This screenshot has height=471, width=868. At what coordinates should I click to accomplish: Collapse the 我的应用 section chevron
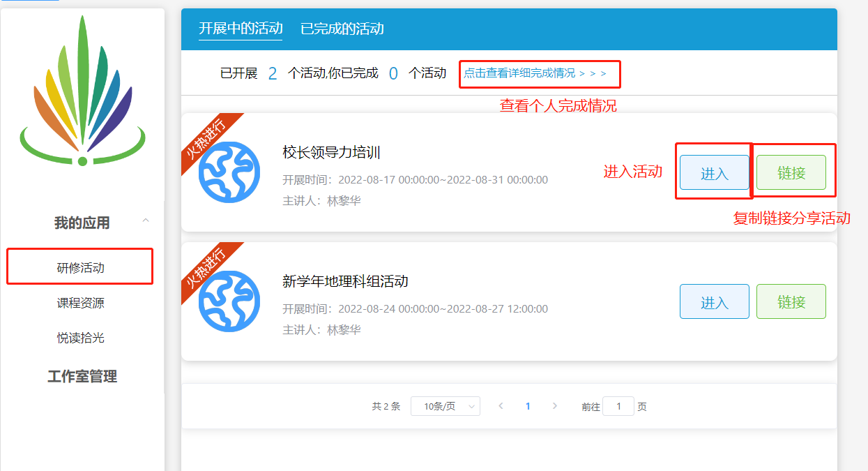coord(146,221)
